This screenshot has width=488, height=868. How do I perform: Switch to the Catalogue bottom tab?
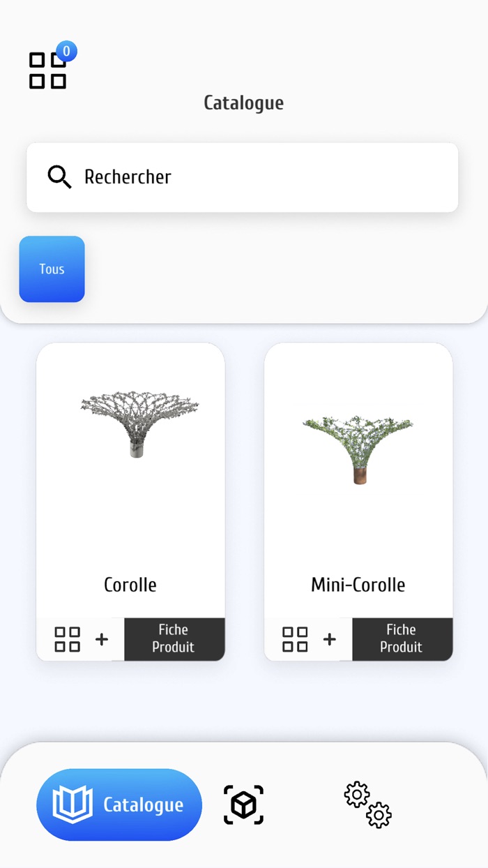tap(144, 805)
